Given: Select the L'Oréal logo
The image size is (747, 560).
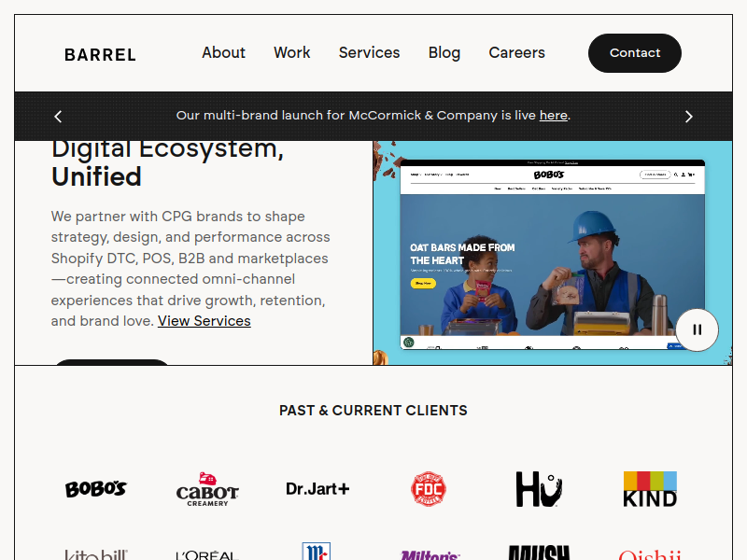Looking at the screenshot, I should 207,555.
